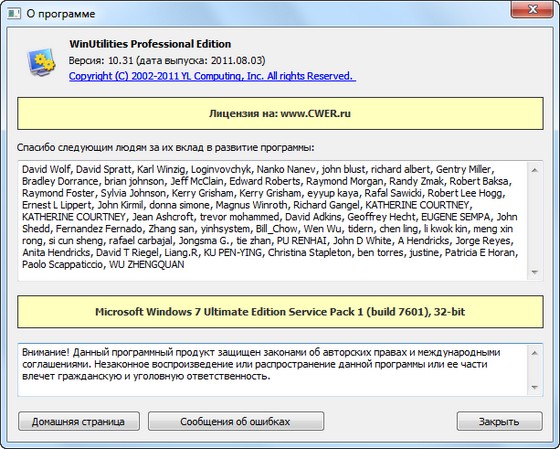Click the WinUtilities Professional Edition heading
Image resolution: width=560 pixels, height=449 pixels.
click(x=150, y=44)
